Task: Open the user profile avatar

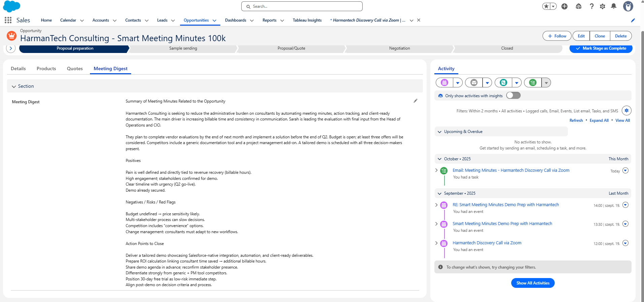Action: point(628,6)
